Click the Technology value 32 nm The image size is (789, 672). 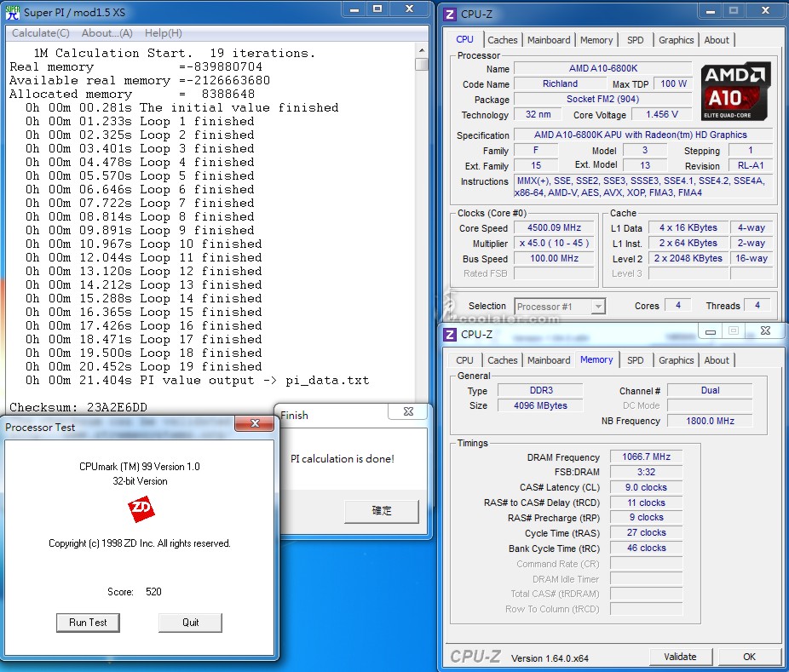538,115
